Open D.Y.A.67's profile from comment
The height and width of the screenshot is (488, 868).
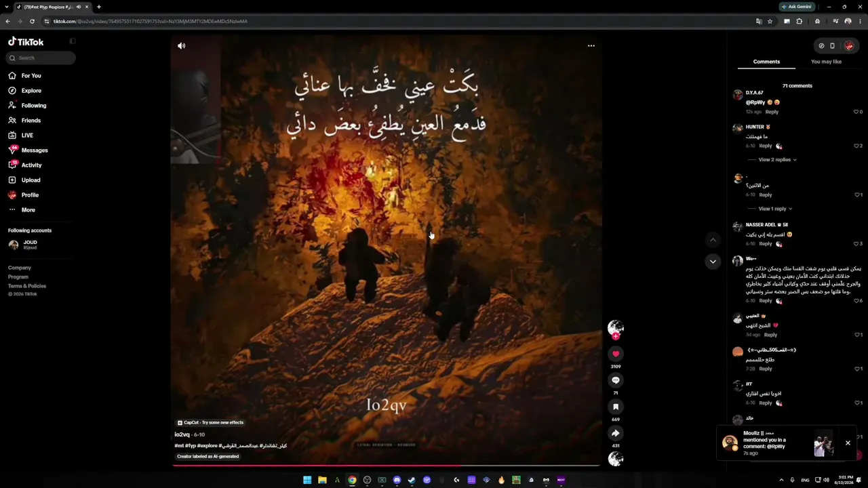(754, 93)
